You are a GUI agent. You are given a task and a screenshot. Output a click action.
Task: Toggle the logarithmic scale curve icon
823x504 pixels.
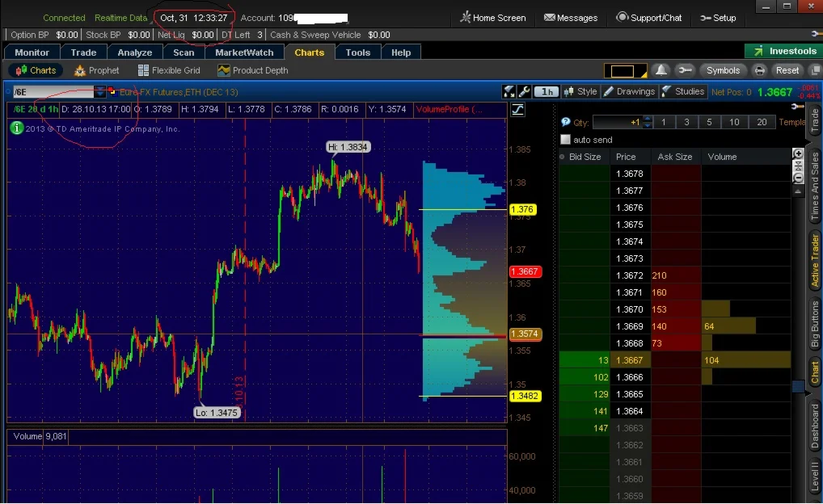517,110
